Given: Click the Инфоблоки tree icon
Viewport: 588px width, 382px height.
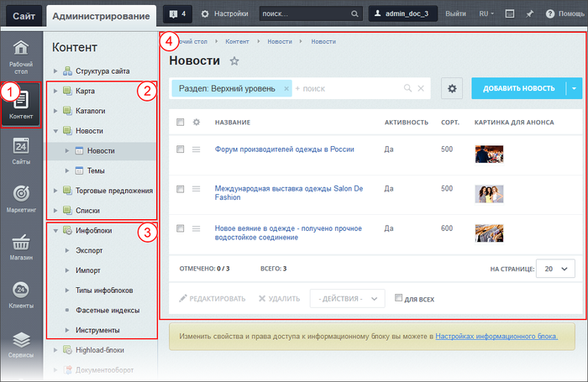Looking at the screenshot, I should (67, 231).
